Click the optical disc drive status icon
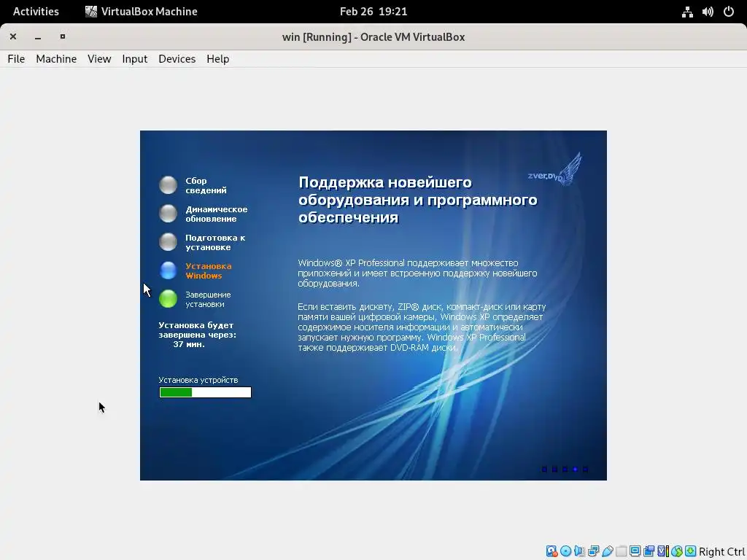This screenshot has width=747, height=560. click(565, 551)
